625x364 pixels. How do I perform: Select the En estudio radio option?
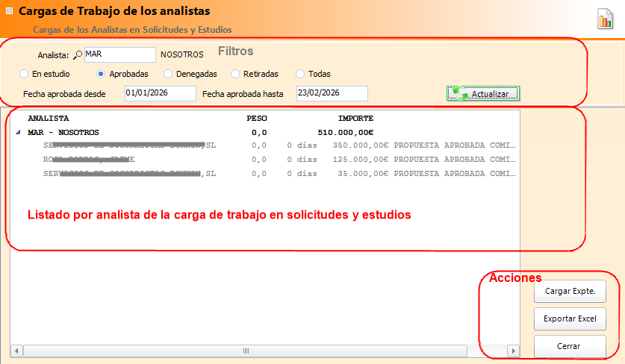25,74
